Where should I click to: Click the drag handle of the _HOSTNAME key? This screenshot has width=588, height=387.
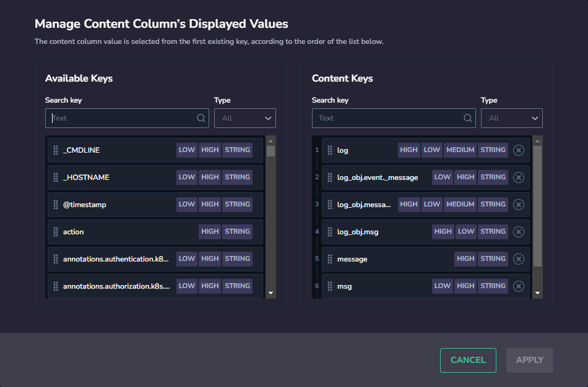click(56, 177)
